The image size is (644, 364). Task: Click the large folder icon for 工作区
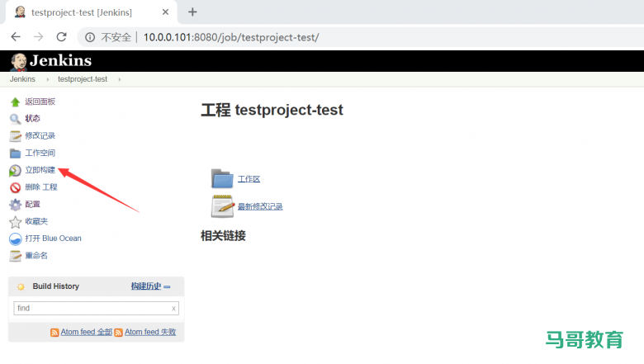click(222, 178)
